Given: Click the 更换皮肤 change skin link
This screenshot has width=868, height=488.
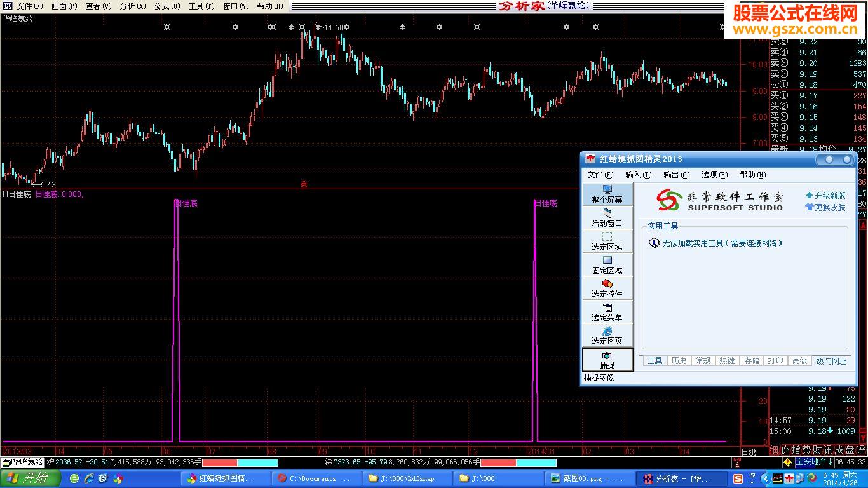Looking at the screenshot, I should [x=825, y=207].
